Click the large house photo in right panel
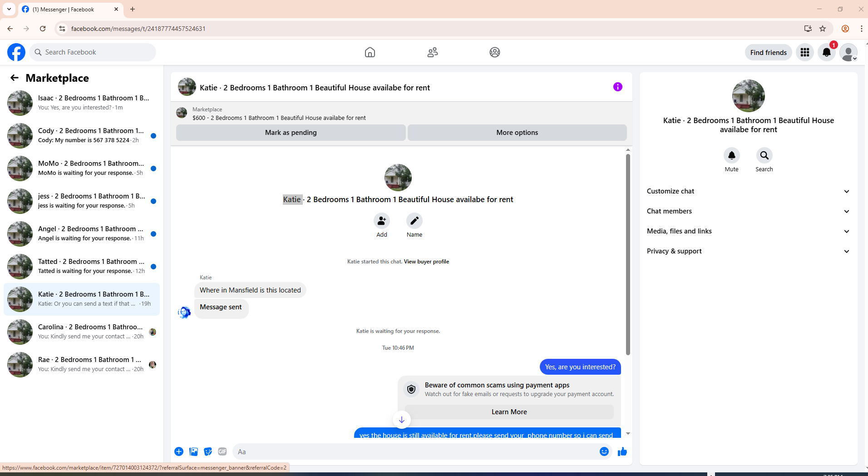The width and height of the screenshot is (868, 476). point(749,96)
